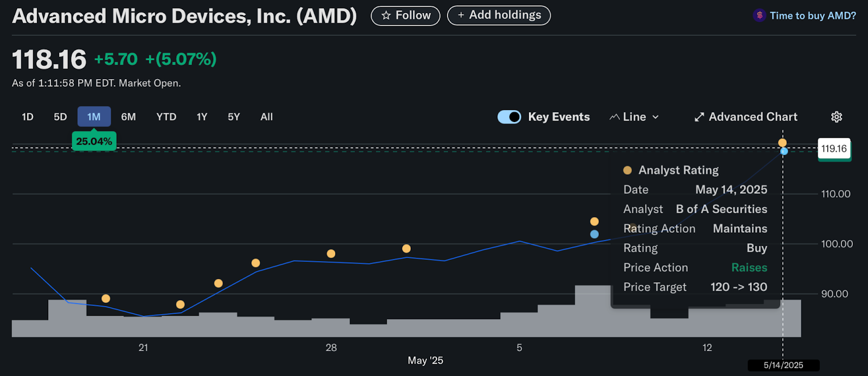
Task: Select the 5Y time range
Action: (x=234, y=117)
